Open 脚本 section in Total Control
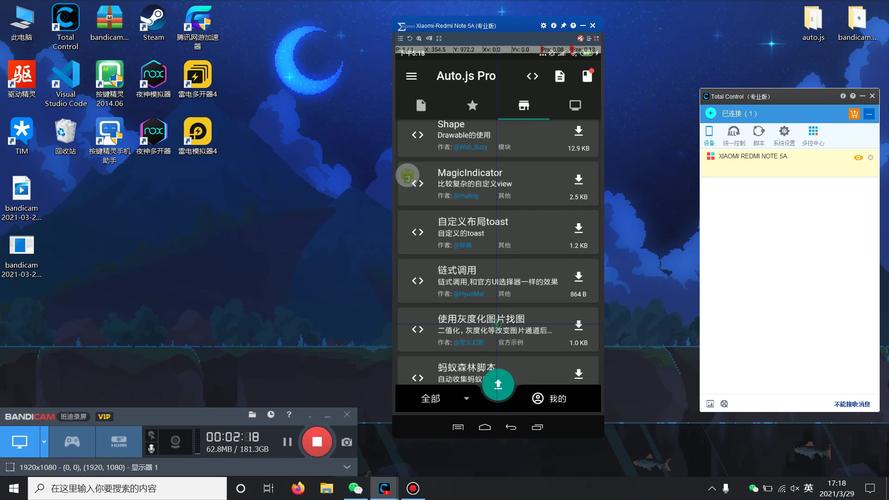This screenshot has width=889, height=500. (x=759, y=135)
